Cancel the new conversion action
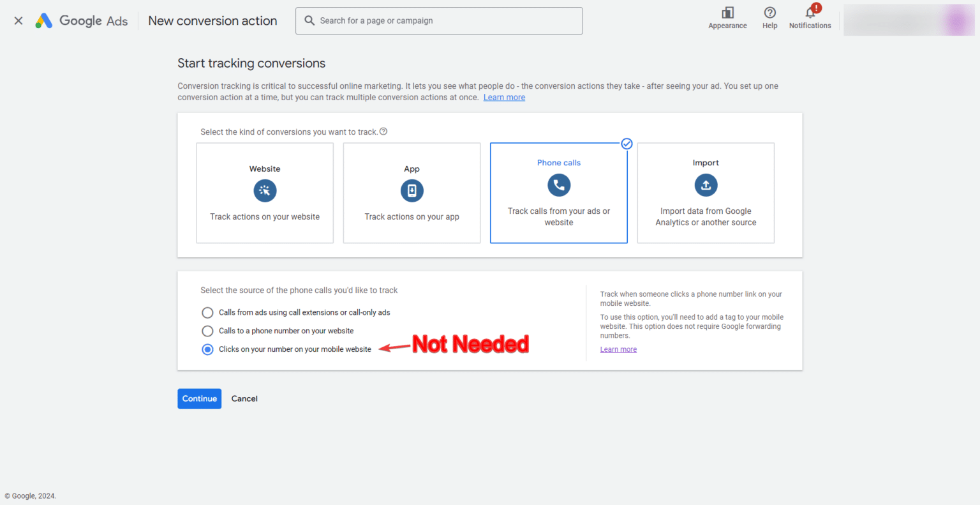This screenshot has width=980, height=505. (x=244, y=398)
